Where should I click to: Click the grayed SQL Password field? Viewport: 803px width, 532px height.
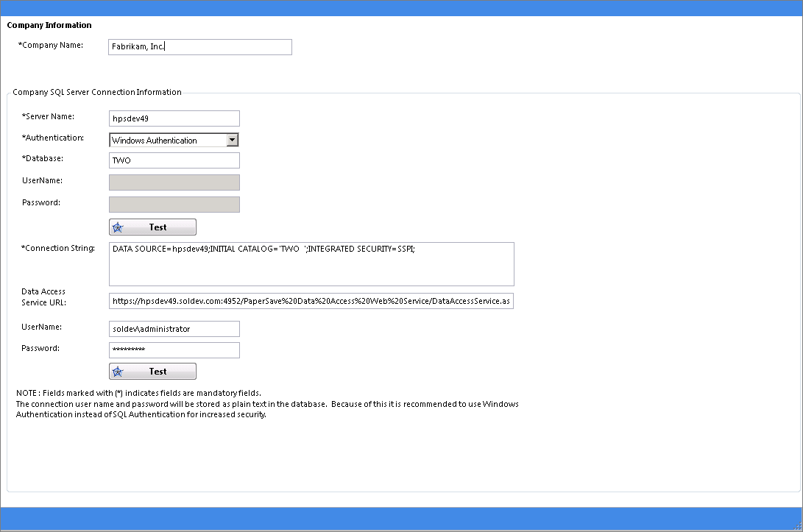point(174,205)
